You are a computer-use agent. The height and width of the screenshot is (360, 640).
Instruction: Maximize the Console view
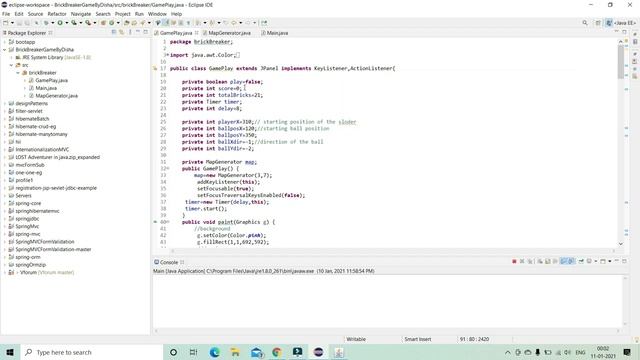(x=624, y=261)
